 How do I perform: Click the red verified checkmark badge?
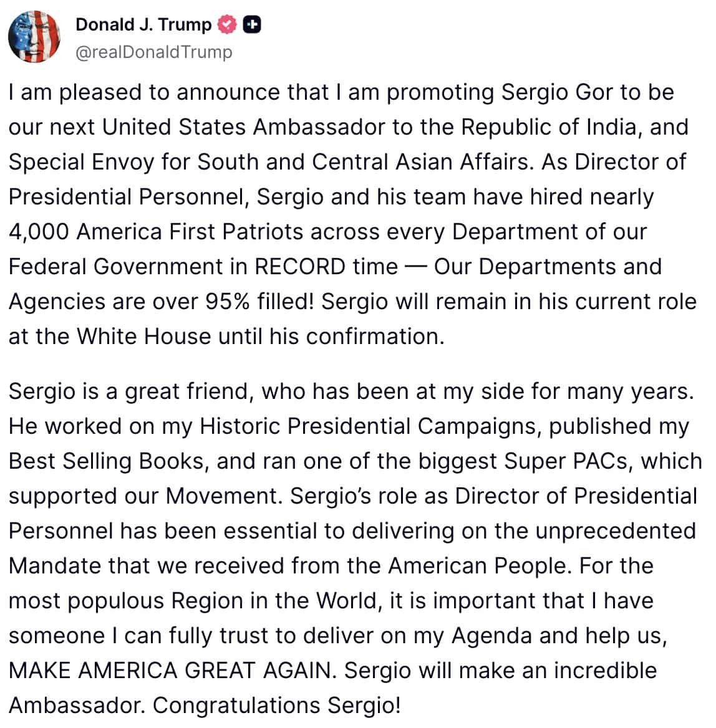[x=227, y=24]
